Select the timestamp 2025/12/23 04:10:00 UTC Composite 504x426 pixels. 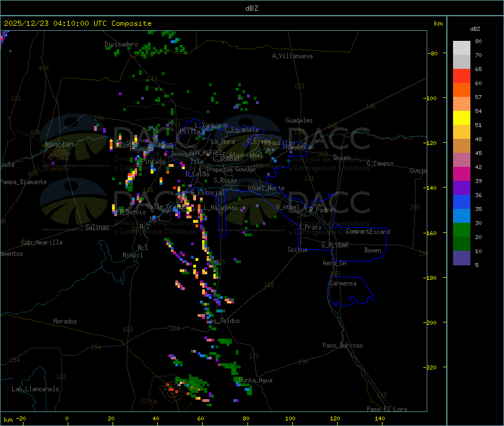click(x=77, y=24)
